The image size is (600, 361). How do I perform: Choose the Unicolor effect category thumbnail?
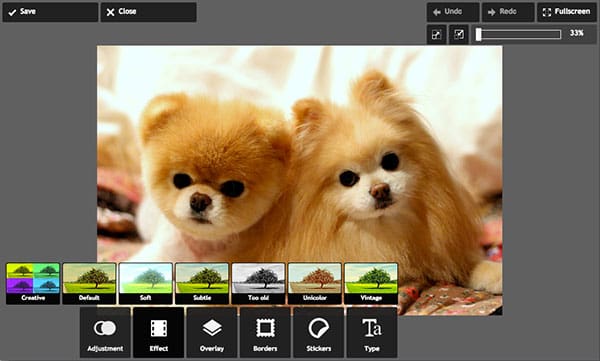(x=315, y=283)
